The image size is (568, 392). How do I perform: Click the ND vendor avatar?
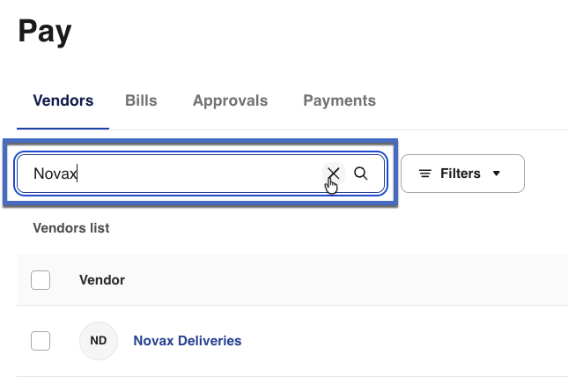coord(99,341)
